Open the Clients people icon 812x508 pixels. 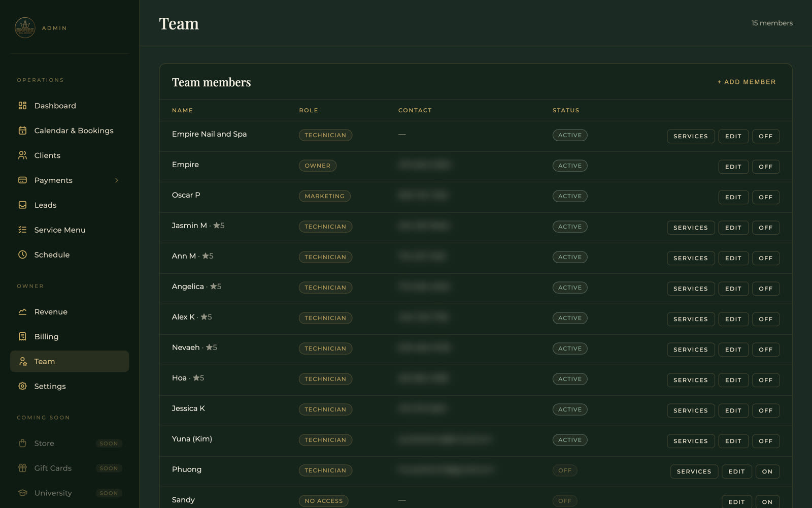(x=22, y=155)
